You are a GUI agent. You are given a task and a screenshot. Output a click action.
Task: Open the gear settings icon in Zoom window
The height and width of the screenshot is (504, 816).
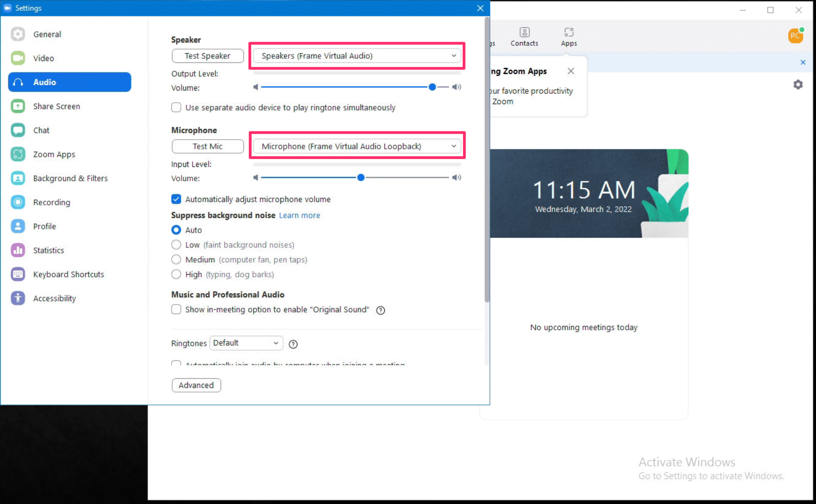click(798, 85)
